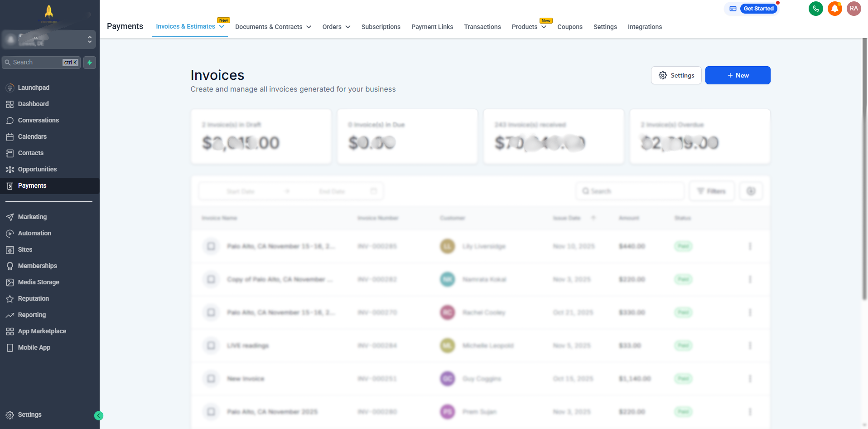Open the orange notifications bell
This screenshot has width=868, height=429.
[834, 9]
